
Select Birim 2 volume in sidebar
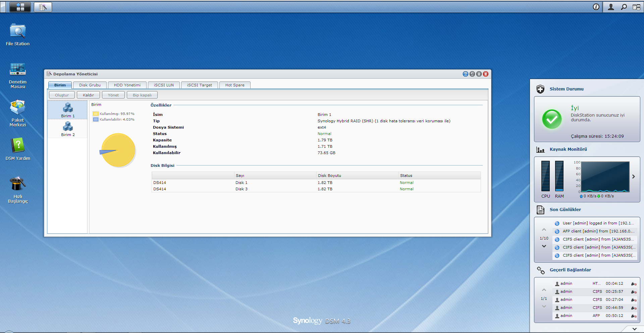pyautogui.click(x=68, y=129)
